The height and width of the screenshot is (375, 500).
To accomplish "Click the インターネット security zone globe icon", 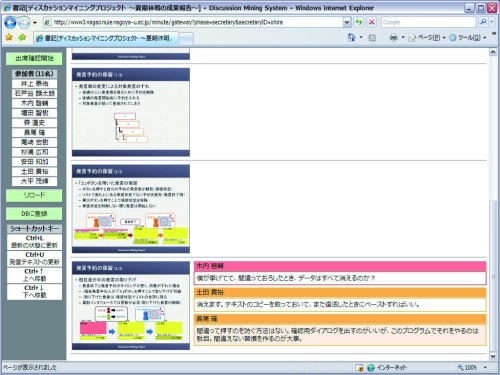I will [371, 368].
